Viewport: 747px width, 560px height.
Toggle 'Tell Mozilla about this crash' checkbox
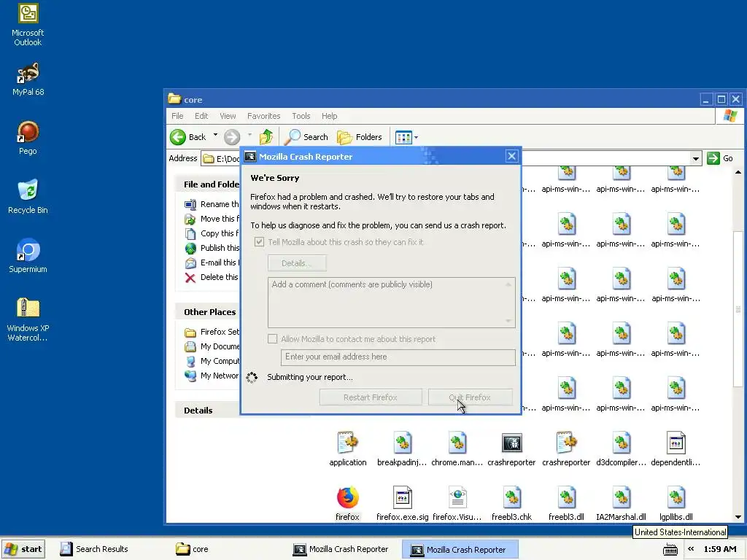point(259,242)
